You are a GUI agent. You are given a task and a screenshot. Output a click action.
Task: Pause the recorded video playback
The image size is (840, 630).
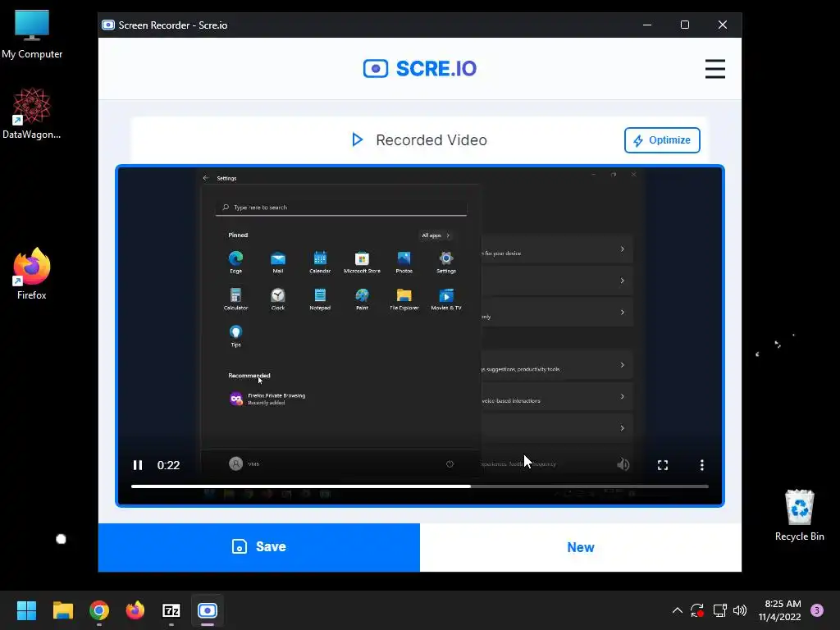(x=138, y=465)
